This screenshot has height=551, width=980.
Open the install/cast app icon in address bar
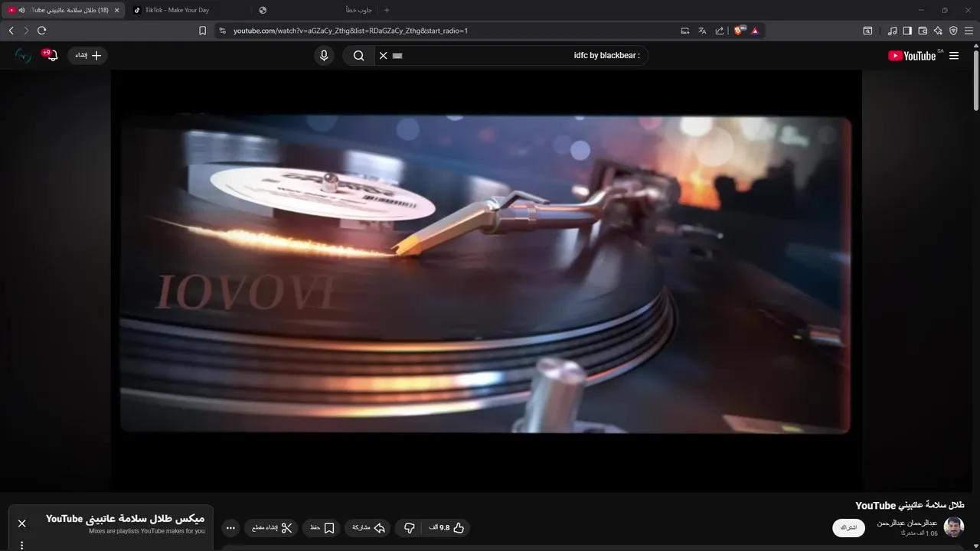(685, 31)
